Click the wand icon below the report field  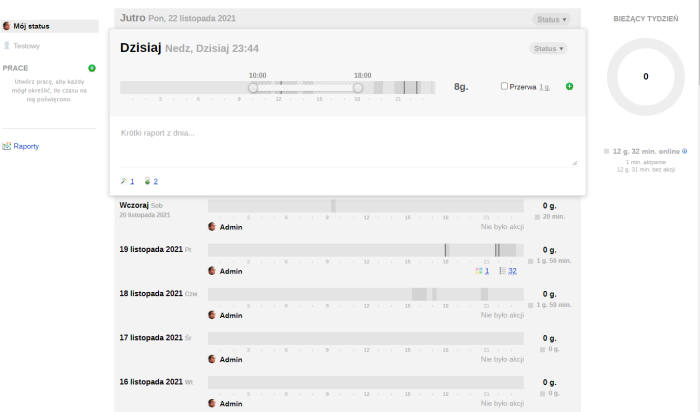[x=123, y=181]
